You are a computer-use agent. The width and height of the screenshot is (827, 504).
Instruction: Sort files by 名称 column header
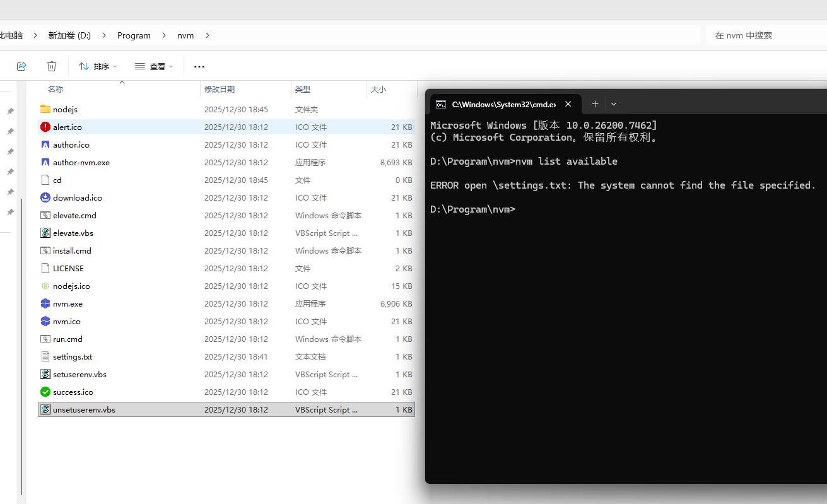coord(56,90)
